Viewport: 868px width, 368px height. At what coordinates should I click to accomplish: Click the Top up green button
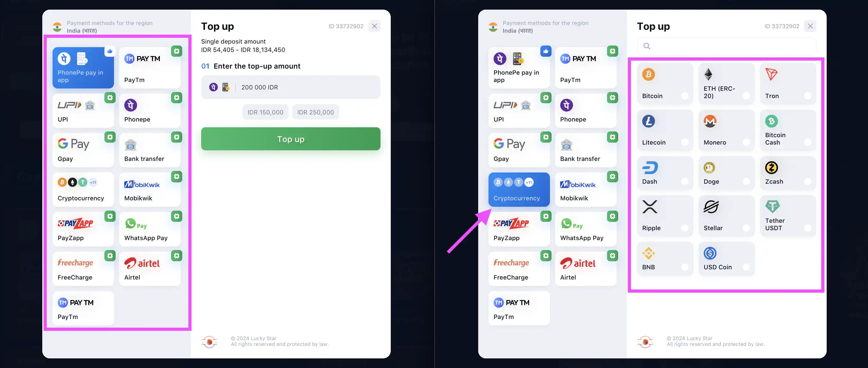coord(291,138)
